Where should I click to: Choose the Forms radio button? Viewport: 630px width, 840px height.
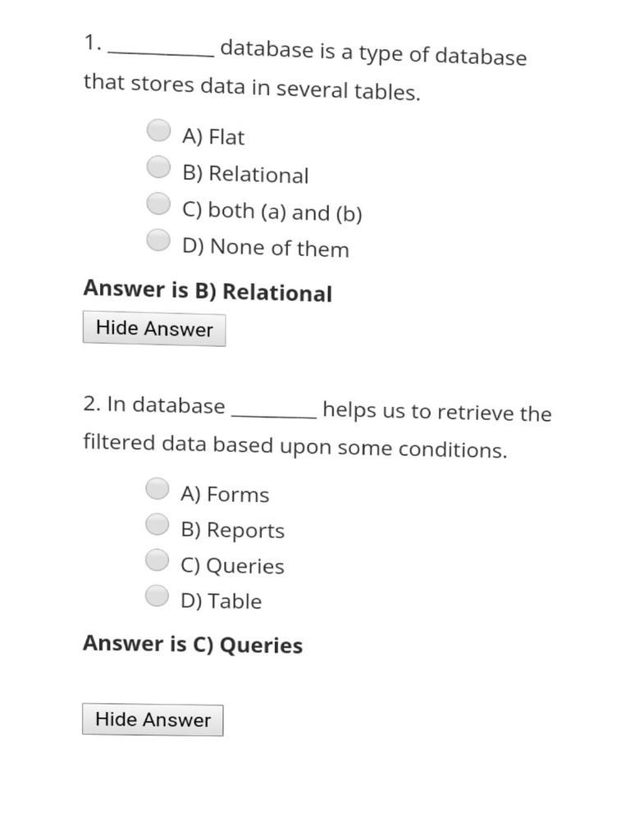[x=157, y=488]
